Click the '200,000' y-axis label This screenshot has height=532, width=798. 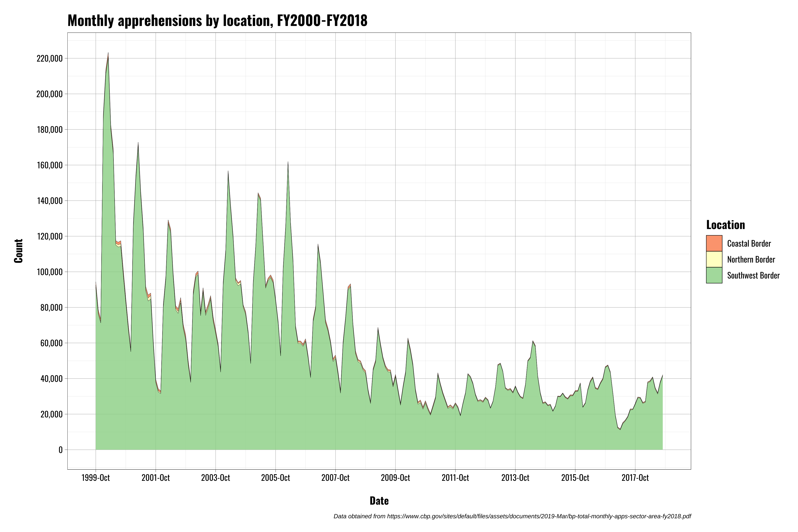click(x=49, y=94)
